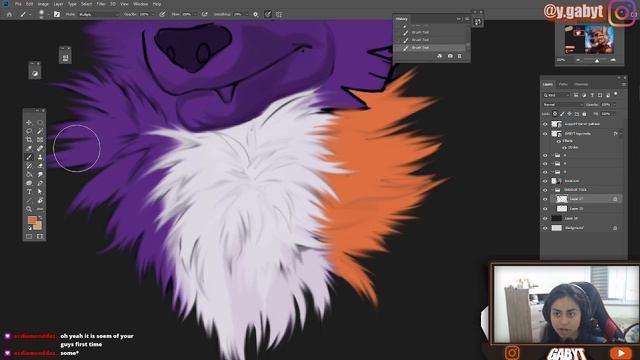Pick the tan background color swatch

click(x=38, y=226)
